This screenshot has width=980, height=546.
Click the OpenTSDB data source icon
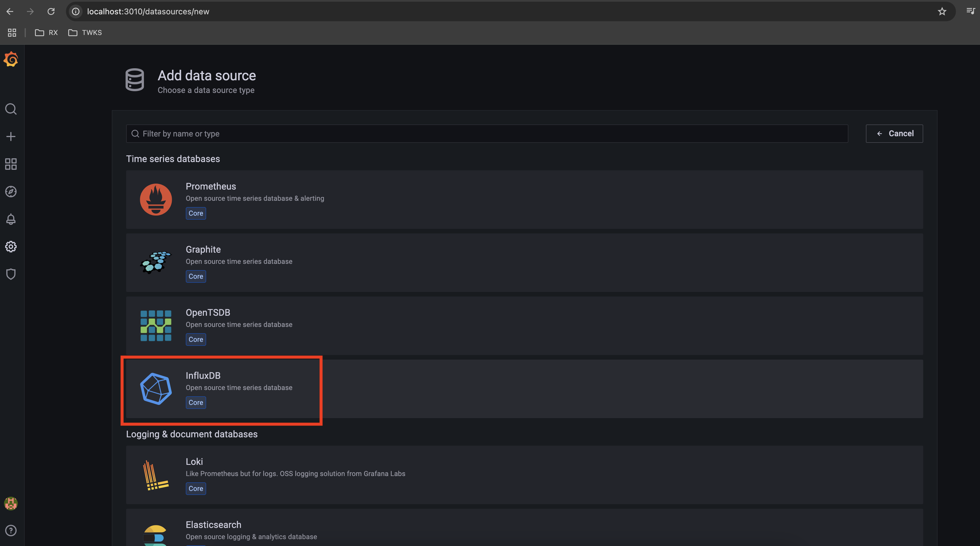[x=156, y=325]
